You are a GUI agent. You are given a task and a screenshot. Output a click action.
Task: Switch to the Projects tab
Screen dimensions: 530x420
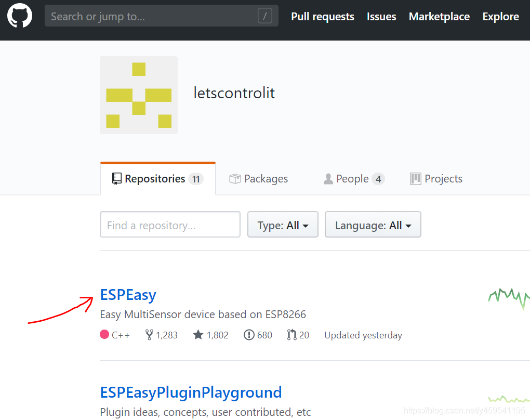tap(436, 178)
